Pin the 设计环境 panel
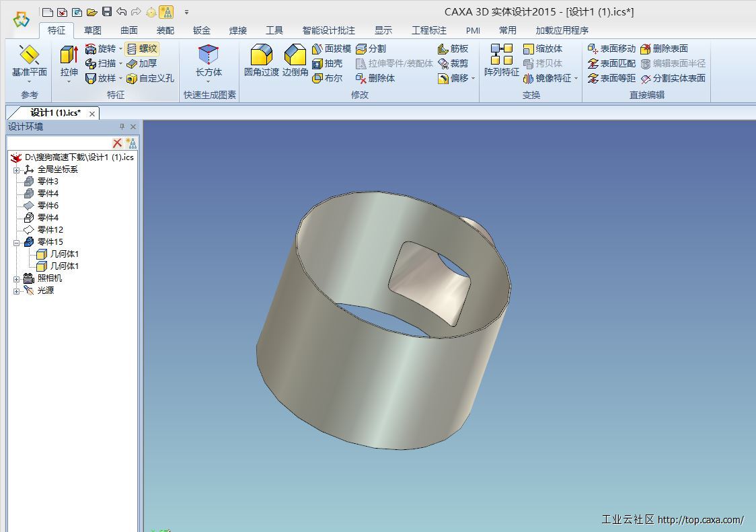Image resolution: width=756 pixels, height=532 pixels. pyautogui.click(x=122, y=126)
